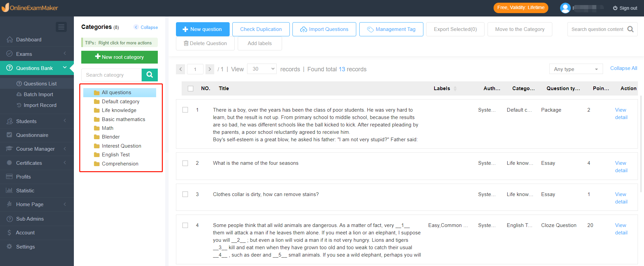Click the OnlineExamMaker logo
644x266 pixels.
click(x=30, y=8)
